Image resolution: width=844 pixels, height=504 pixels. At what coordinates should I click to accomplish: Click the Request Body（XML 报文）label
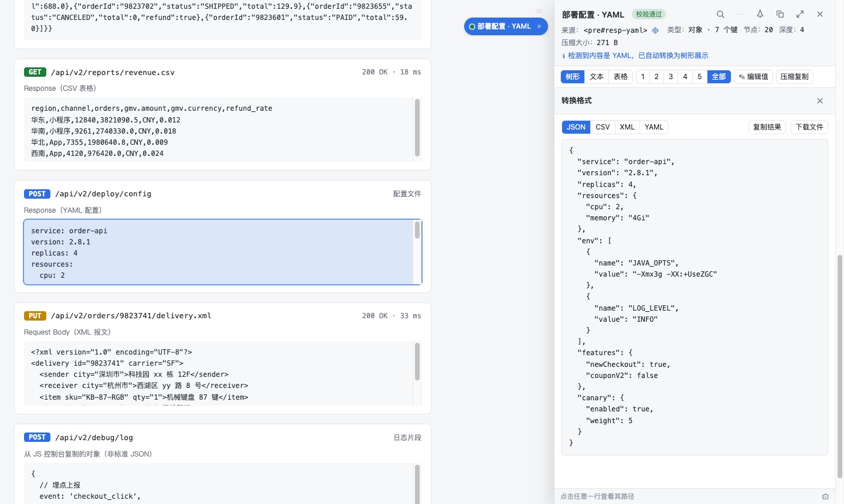pyautogui.click(x=67, y=332)
